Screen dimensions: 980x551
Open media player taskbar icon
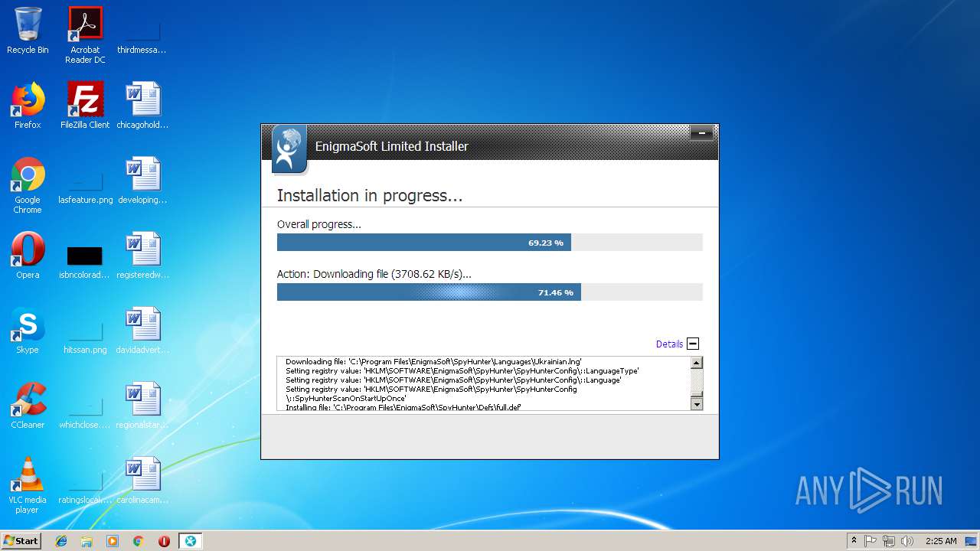(113, 541)
